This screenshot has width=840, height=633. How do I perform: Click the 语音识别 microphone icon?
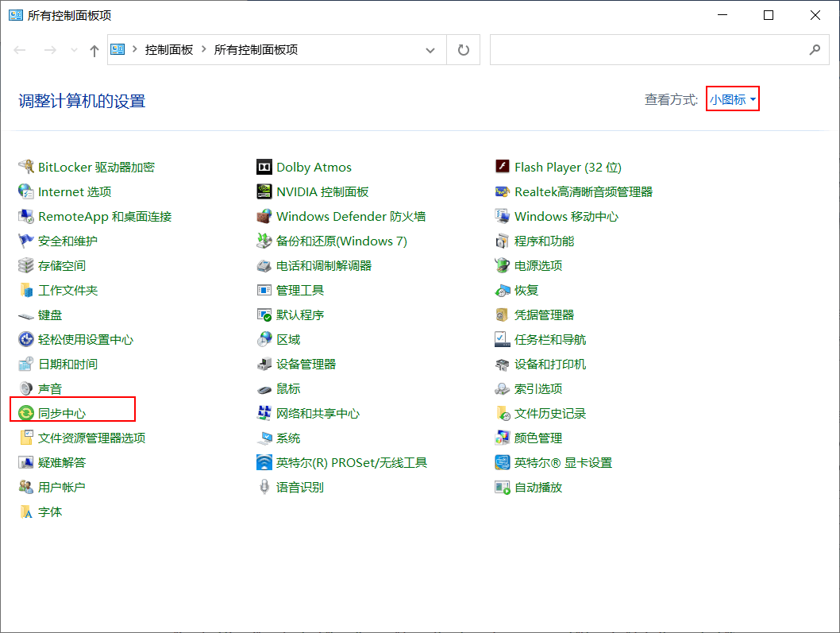pos(264,487)
